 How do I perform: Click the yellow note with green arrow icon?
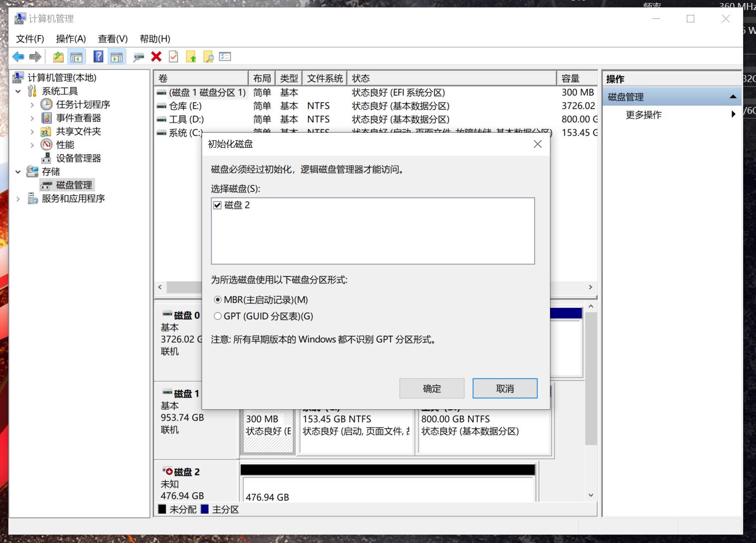point(191,57)
